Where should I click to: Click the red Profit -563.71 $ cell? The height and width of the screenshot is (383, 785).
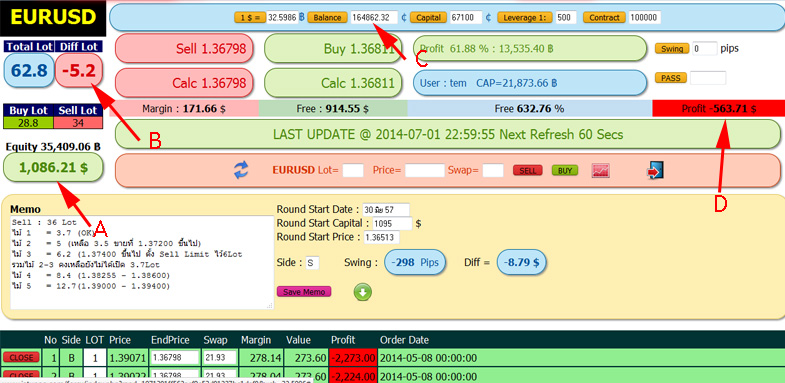(x=719, y=108)
